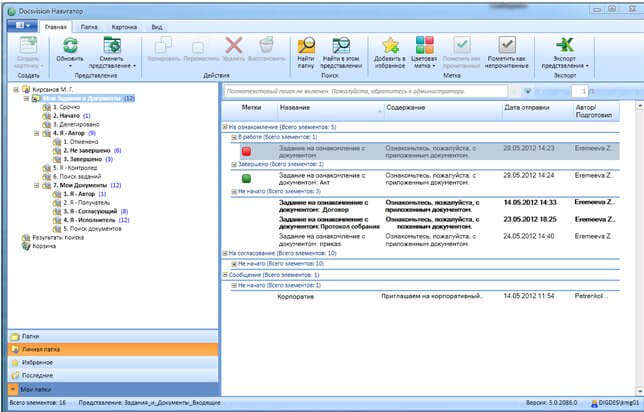Click the Экспорт представления icon
Screen dimensions: 644x412
coord(565,43)
